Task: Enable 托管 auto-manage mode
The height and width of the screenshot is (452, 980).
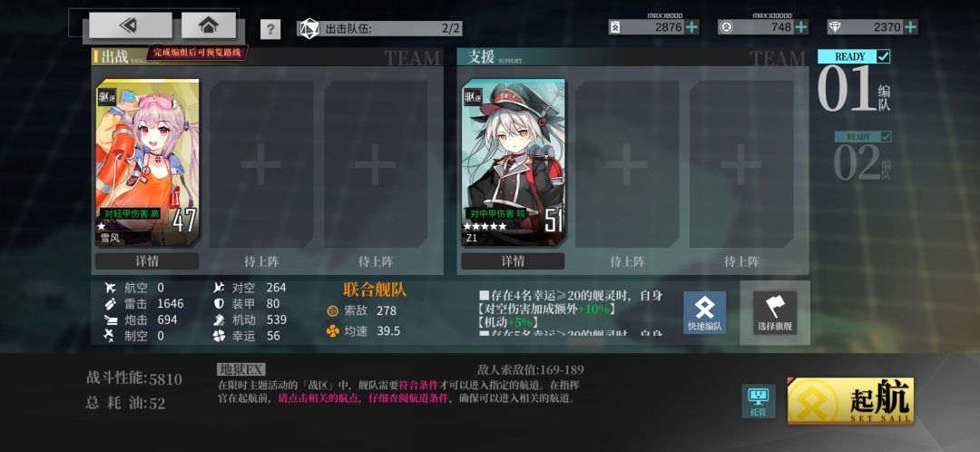Action: [x=758, y=401]
